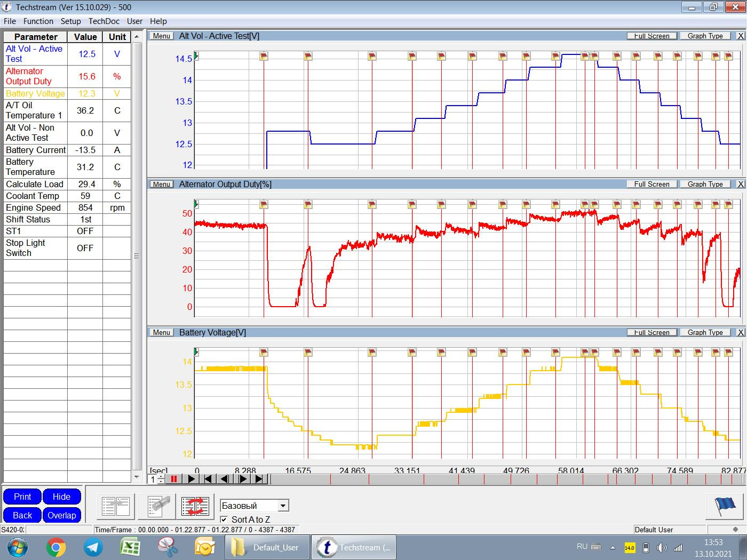Click the Value column header
The image size is (747, 560).
click(x=85, y=37)
